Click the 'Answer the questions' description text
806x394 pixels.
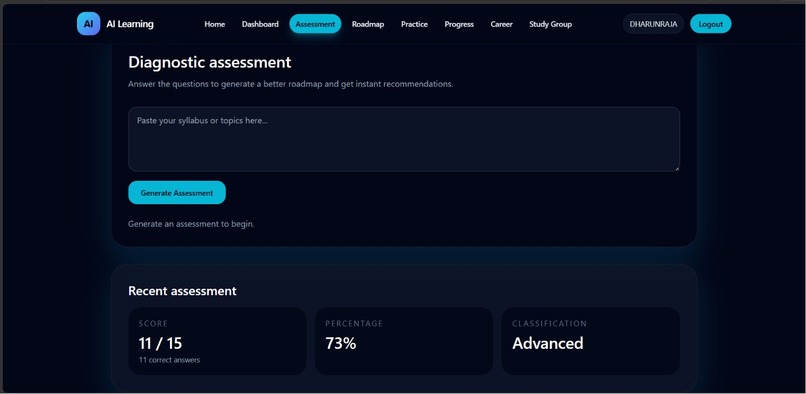click(290, 84)
